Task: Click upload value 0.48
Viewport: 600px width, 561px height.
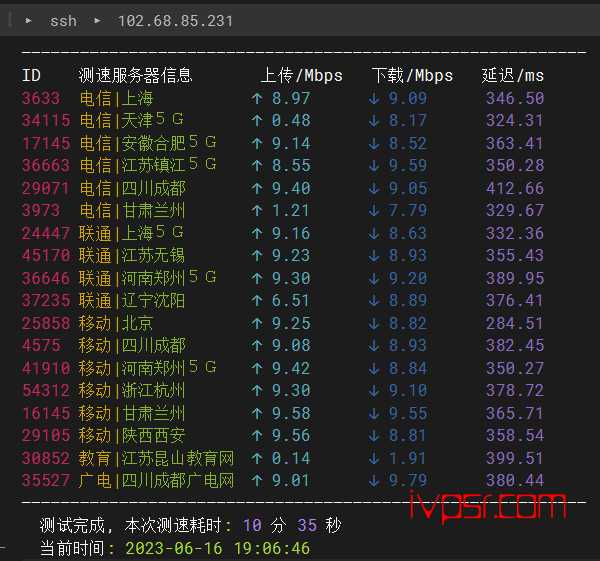Action: click(x=291, y=120)
